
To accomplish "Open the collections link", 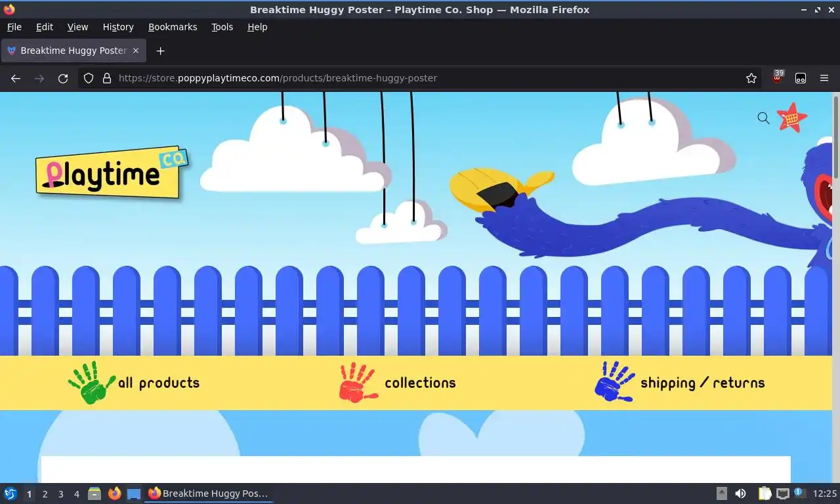I will click(420, 383).
